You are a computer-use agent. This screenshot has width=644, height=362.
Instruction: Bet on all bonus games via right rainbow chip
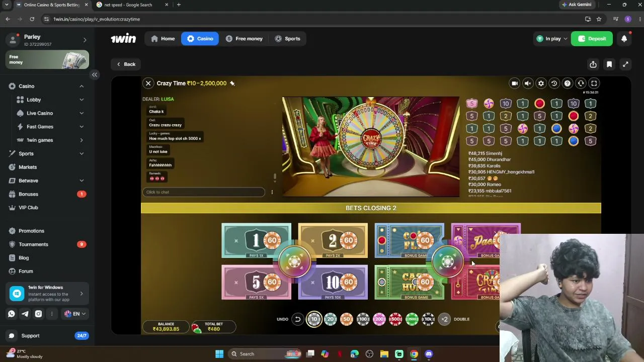pyautogui.click(x=447, y=261)
